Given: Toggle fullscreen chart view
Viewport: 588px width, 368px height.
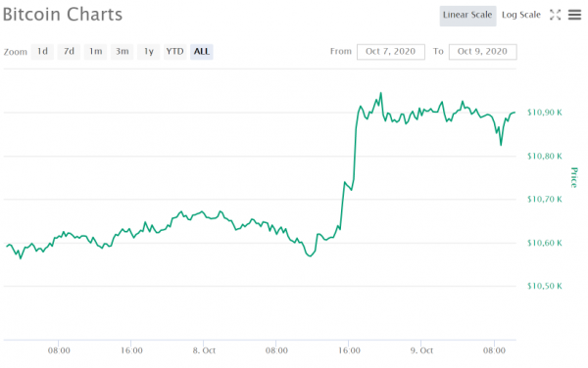Looking at the screenshot, I should (x=555, y=15).
